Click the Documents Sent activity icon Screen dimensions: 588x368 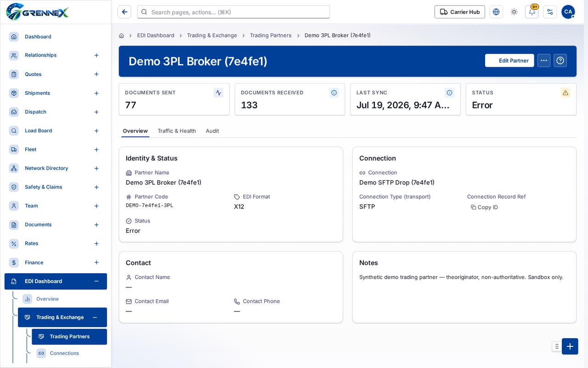pos(219,92)
